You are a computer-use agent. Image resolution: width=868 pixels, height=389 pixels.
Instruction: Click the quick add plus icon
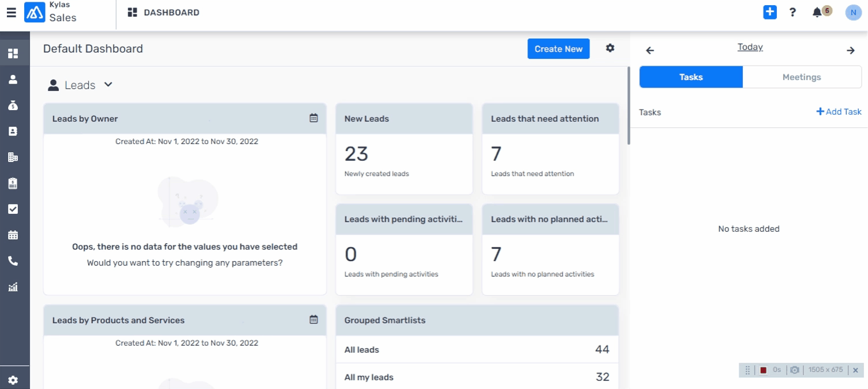point(770,12)
